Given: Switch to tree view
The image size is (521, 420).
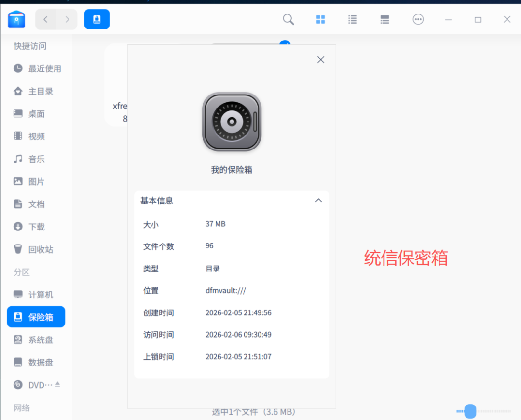Looking at the screenshot, I should 384,19.
